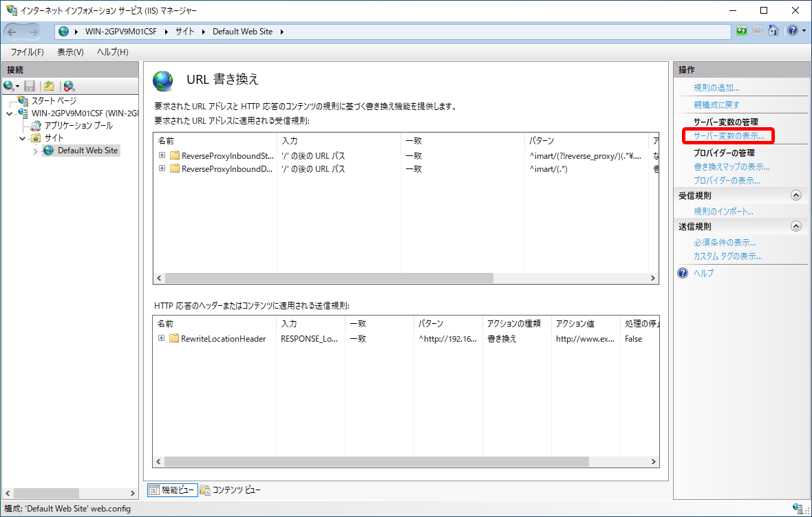812x517 pixels.
Task: Click 規則の追加... link
Action: coord(716,87)
